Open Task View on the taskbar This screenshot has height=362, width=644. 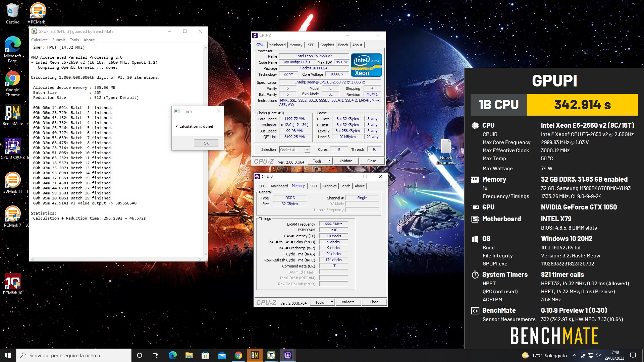[156, 355]
